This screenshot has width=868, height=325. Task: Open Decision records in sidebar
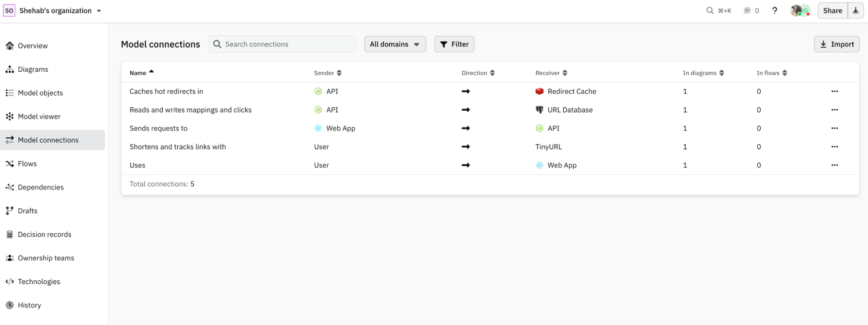(x=53, y=235)
